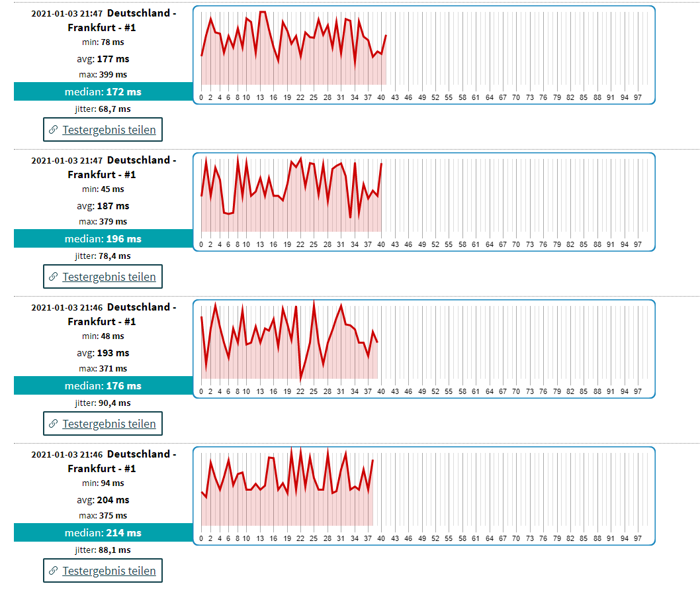700x590 pixels.
Task: Click the ping chart for the 176 ms median result
Action: click(x=424, y=349)
